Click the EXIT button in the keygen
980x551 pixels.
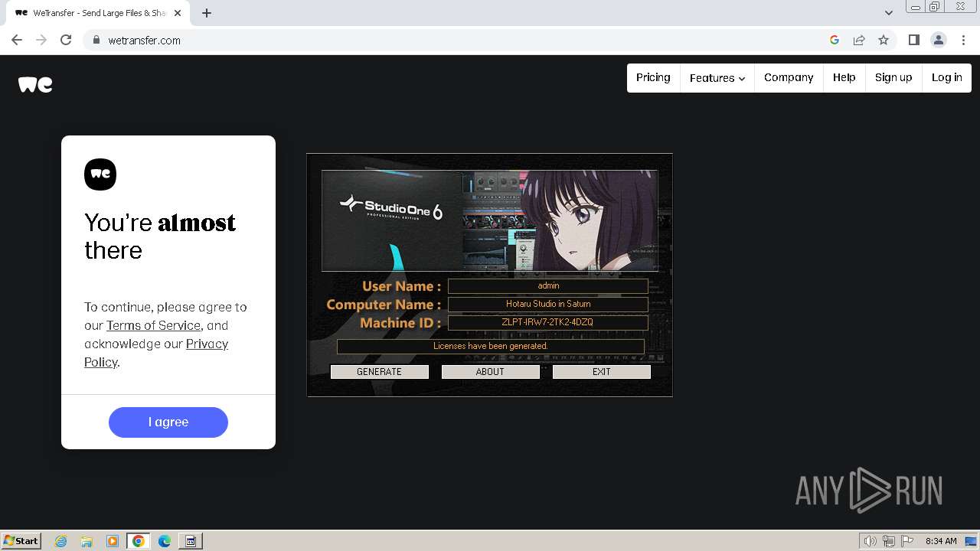[602, 372]
